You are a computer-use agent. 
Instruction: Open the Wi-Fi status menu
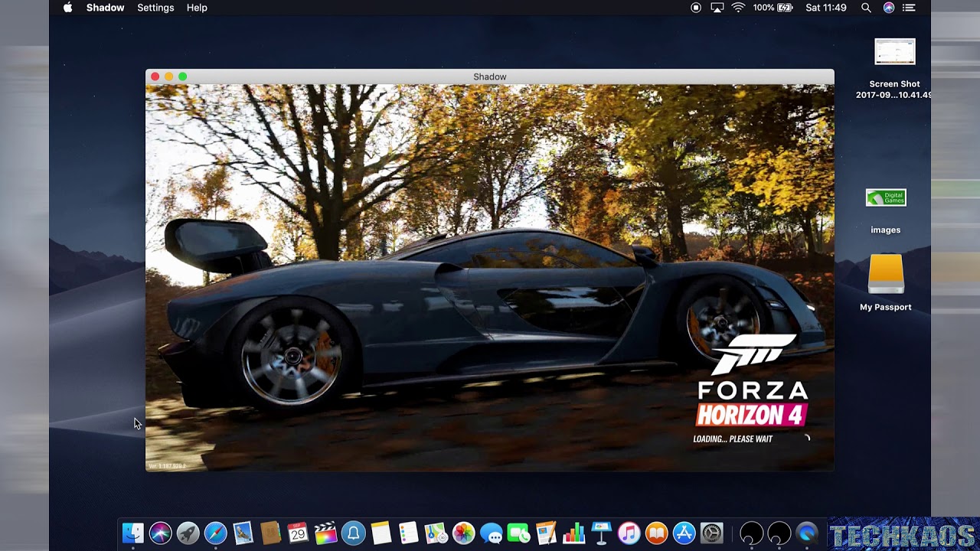tap(738, 8)
